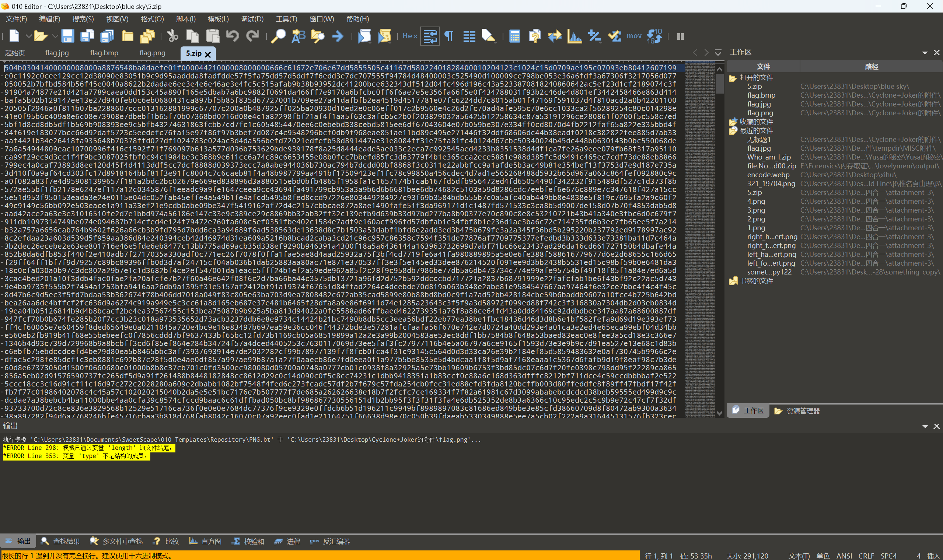Screen dimensions: 943x560
Task: Open the 工作区 panel options dropdown
Action: point(925,52)
